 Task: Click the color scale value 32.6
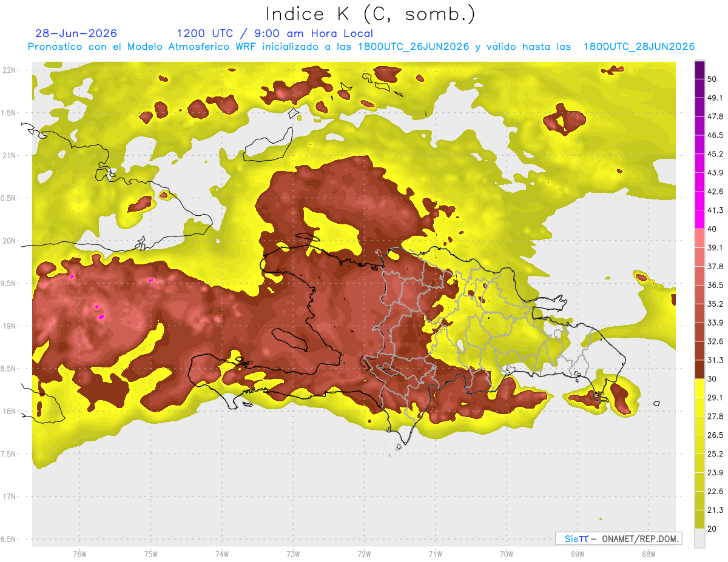[x=715, y=341]
